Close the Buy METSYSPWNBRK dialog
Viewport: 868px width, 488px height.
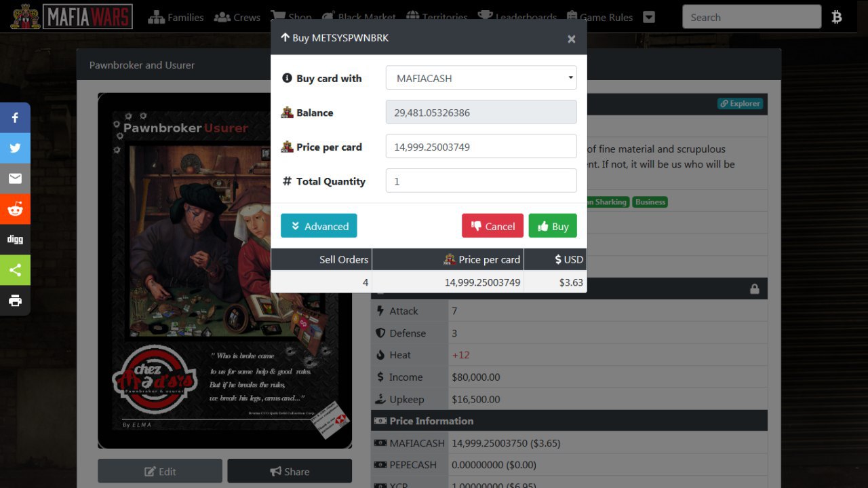(572, 39)
